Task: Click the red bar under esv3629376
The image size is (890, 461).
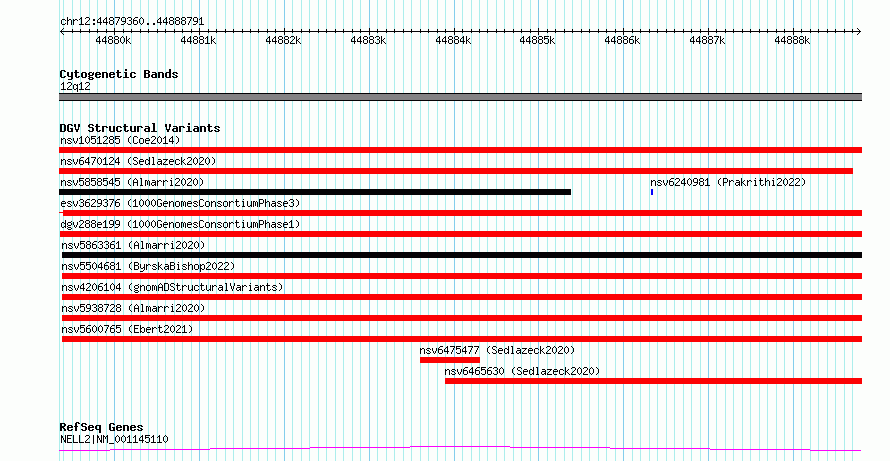Action: click(x=460, y=213)
